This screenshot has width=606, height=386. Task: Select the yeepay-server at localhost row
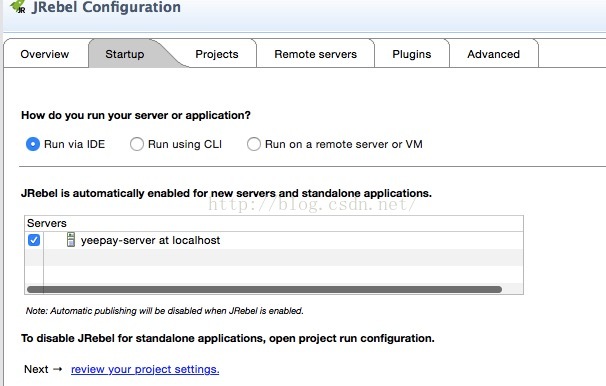[274, 240]
